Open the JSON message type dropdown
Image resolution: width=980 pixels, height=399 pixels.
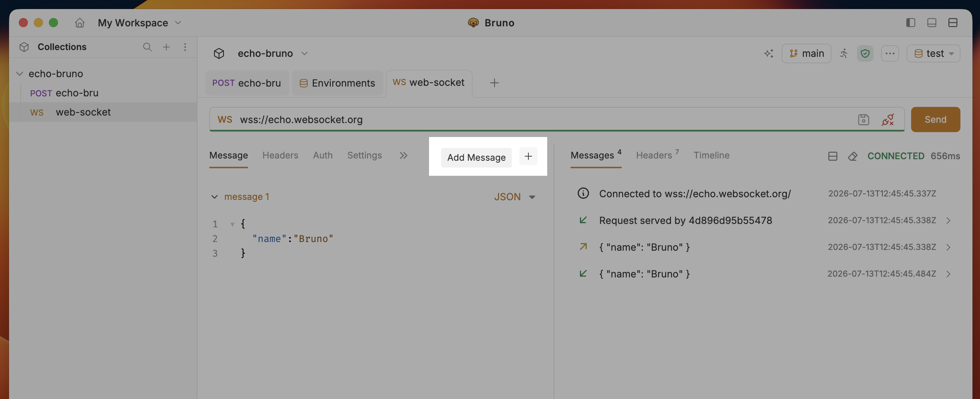(x=515, y=196)
